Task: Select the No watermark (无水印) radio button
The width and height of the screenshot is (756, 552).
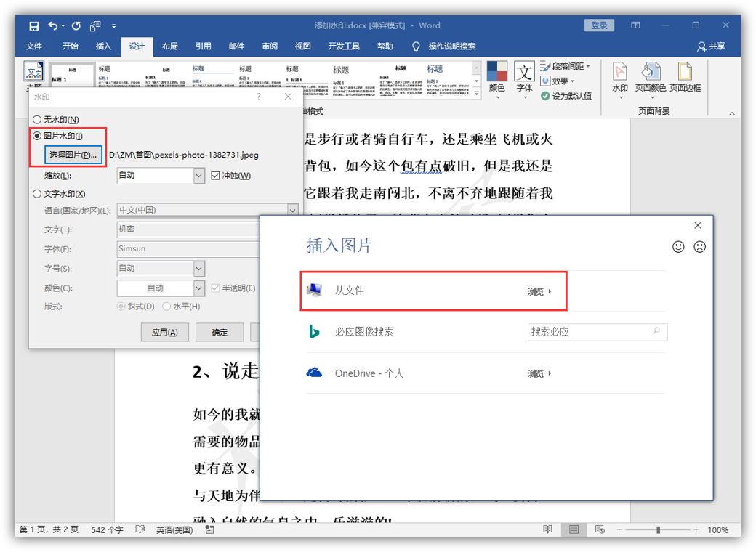Action: (37, 119)
